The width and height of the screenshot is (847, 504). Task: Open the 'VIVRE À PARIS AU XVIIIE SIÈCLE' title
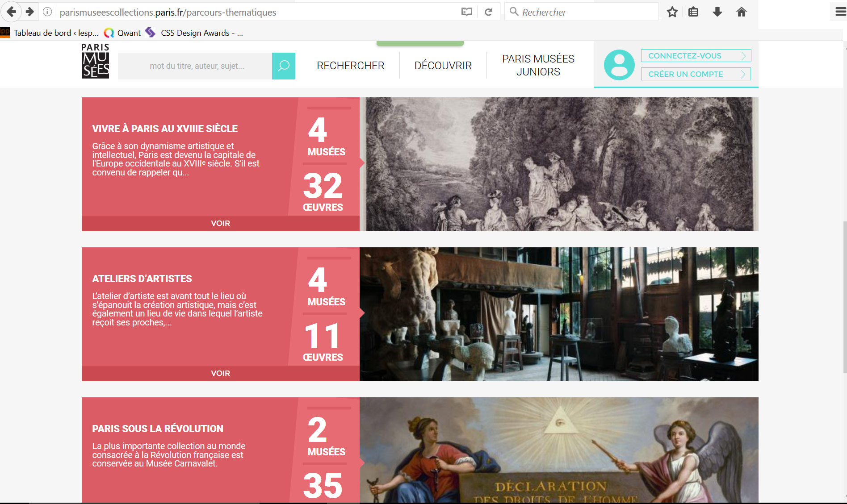tap(165, 129)
